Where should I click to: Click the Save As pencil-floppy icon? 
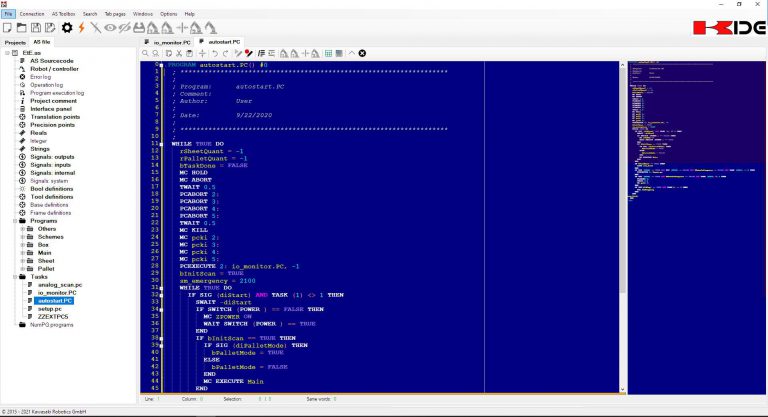50,28
